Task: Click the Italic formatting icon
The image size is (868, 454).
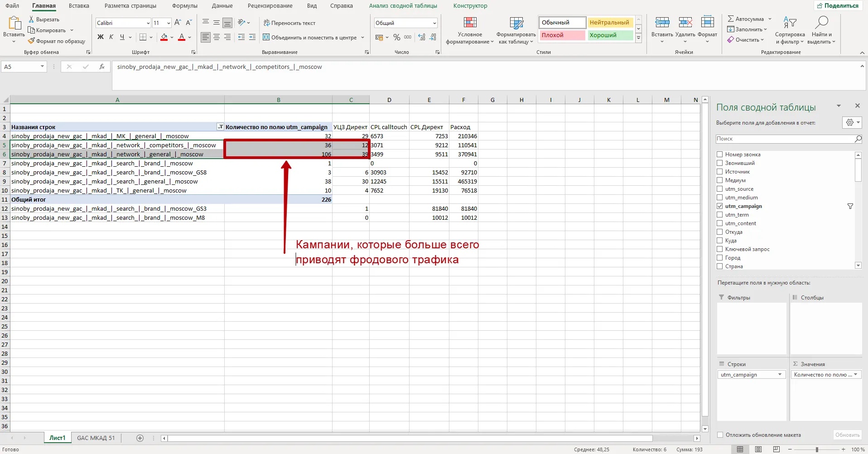Action: pos(111,37)
